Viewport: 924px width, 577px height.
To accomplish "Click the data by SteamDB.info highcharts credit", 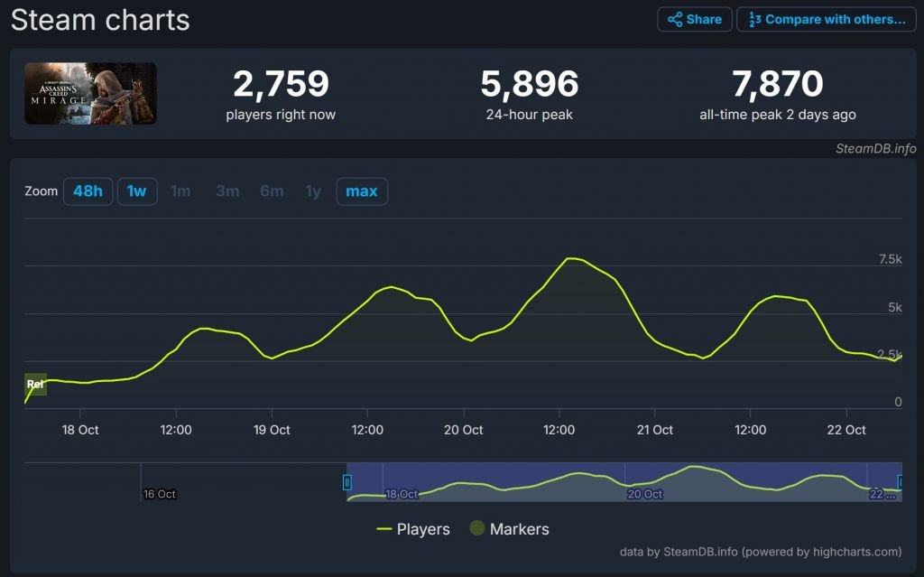I will [760, 552].
